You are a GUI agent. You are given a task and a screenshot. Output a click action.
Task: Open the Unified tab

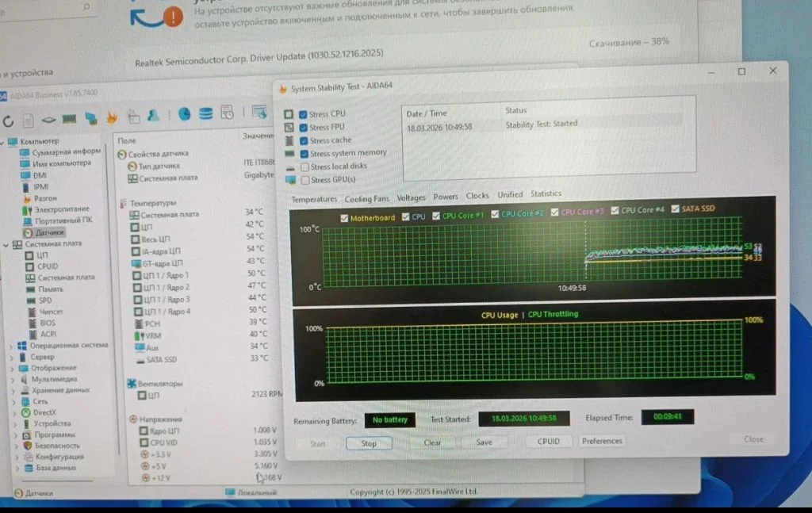(510, 194)
